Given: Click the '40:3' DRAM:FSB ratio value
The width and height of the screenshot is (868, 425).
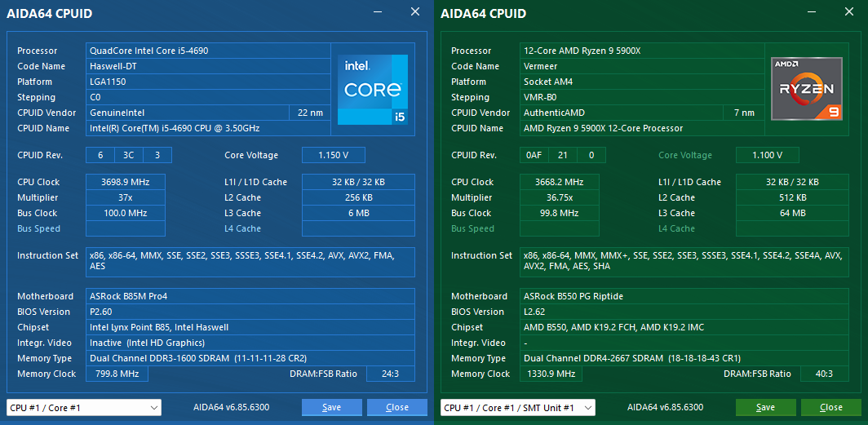Looking at the screenshot, I should (824, 374).
